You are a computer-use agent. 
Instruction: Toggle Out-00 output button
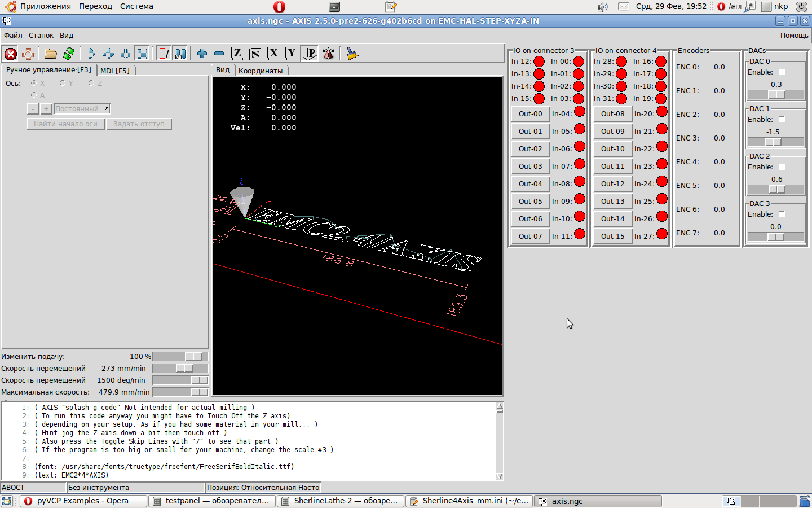(531, 113)
